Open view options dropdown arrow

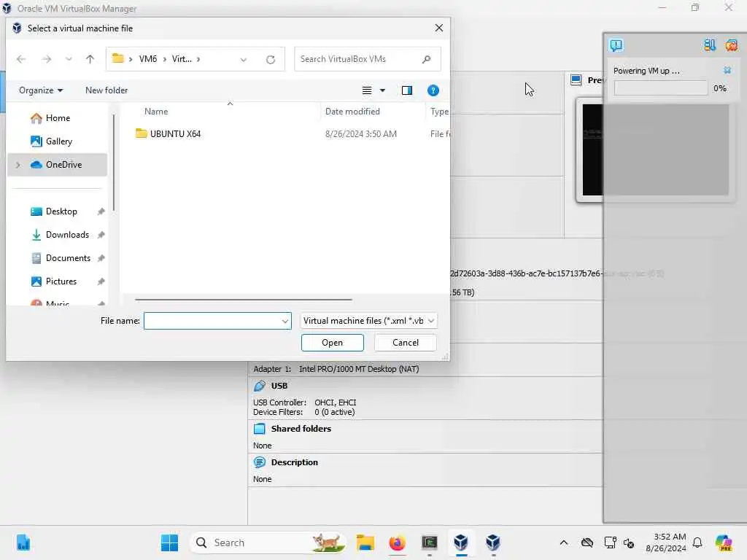pos(382,90)
